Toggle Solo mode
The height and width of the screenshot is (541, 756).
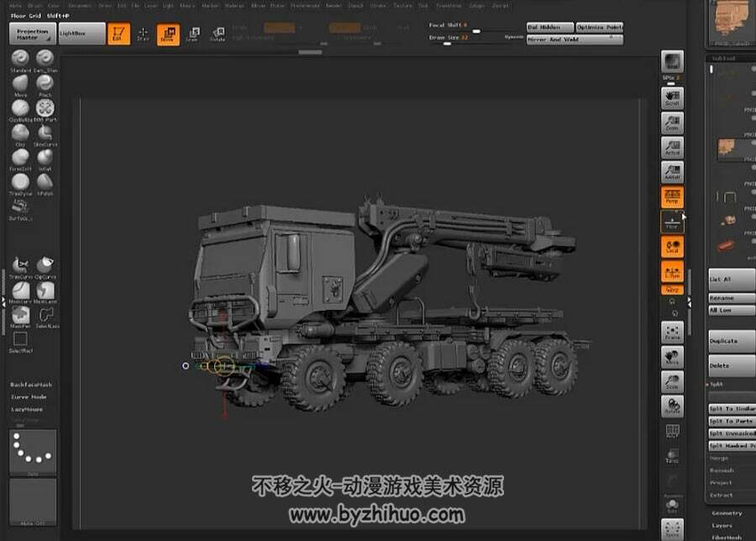click(672, 506)
